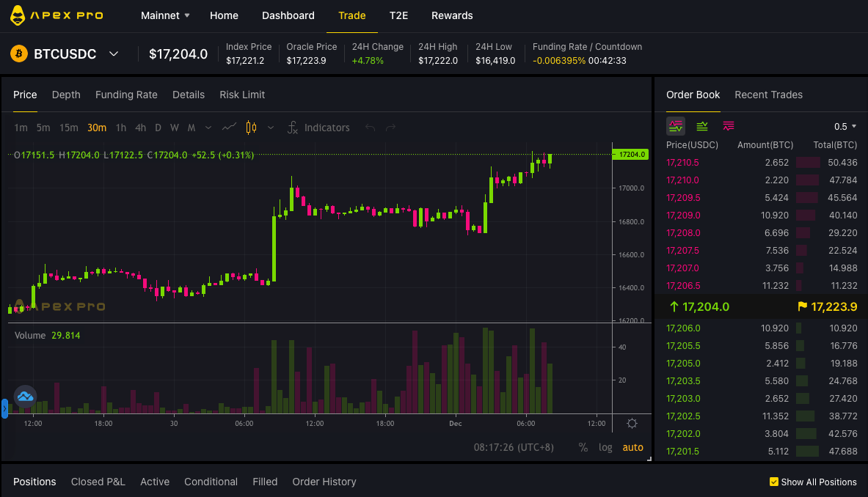Image resolution: width=868 pixels, height=497 pixels.
Task: Open the Active orders tab
Action: click(x=155, y=482)
